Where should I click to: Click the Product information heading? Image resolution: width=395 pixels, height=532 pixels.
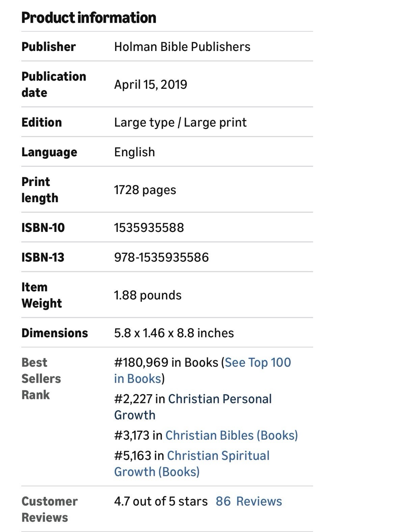[x=89, y=18]
